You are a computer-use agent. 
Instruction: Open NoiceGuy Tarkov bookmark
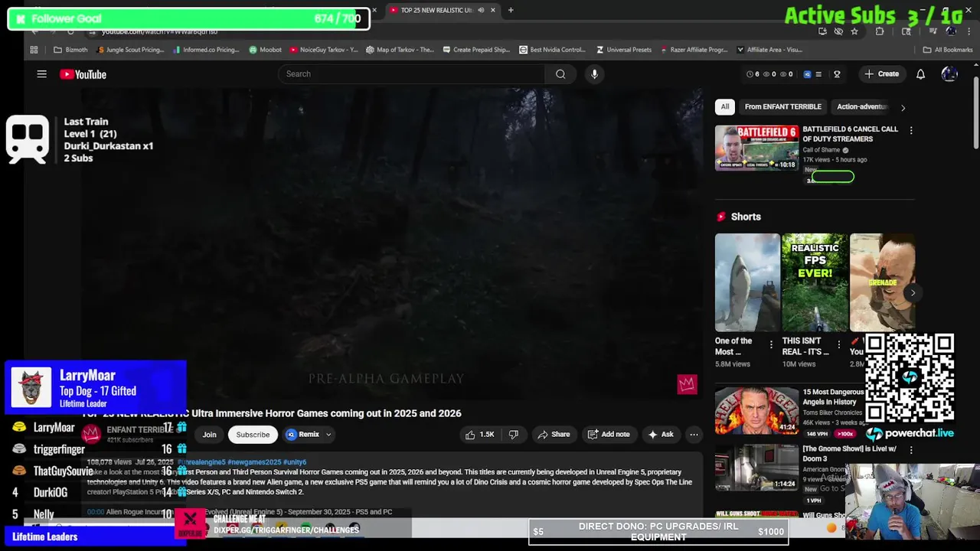point(323,50)
